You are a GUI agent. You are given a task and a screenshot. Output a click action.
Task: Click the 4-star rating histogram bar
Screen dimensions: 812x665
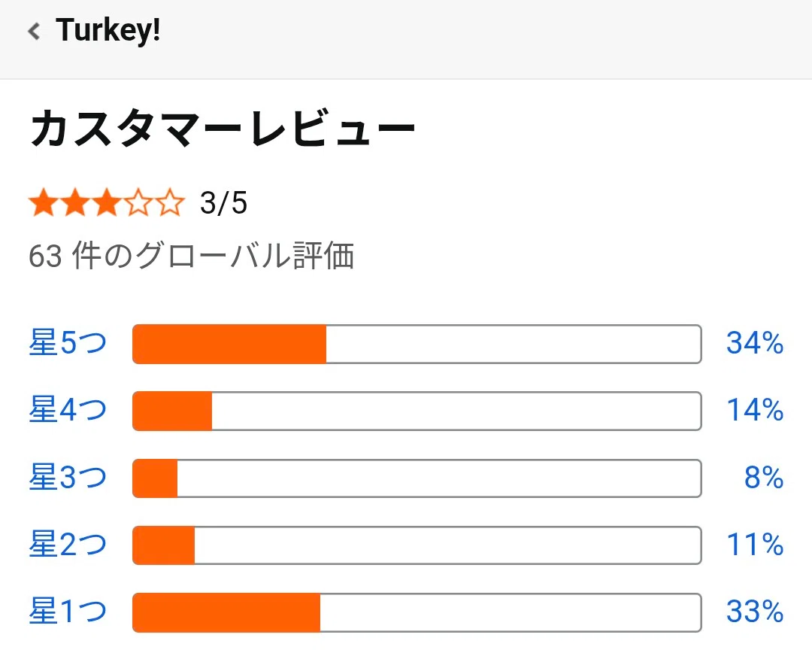tap(417, 411)
